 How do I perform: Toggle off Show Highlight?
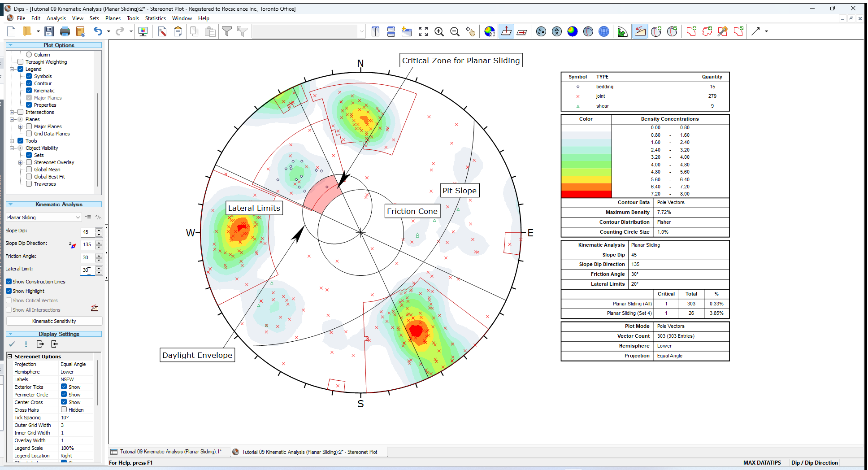tap(9, 291)
